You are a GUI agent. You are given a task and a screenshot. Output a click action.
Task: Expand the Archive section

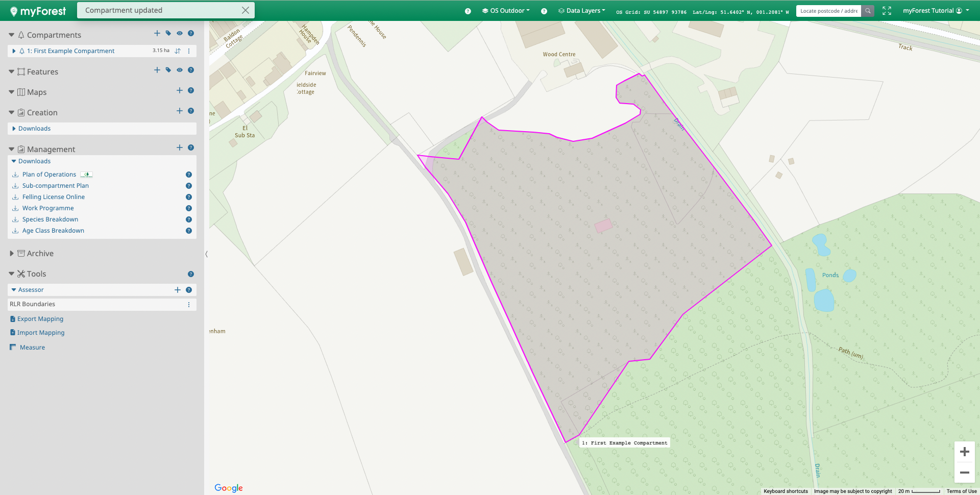click(12, 254)
